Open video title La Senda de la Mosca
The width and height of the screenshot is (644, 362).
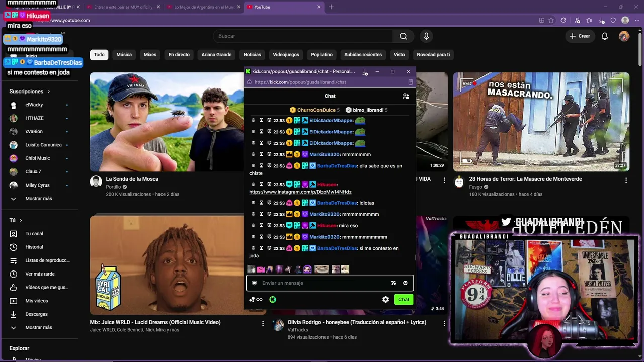[132, 179]
